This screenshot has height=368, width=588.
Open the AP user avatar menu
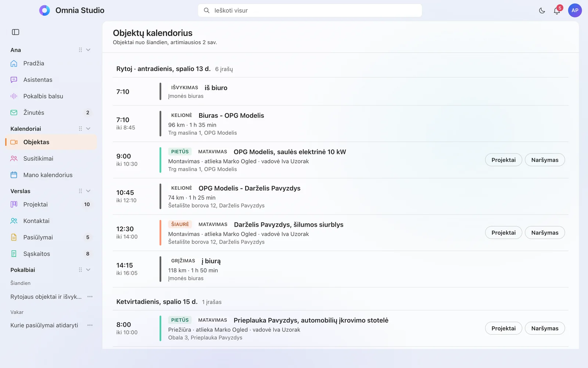click(575, 10)
